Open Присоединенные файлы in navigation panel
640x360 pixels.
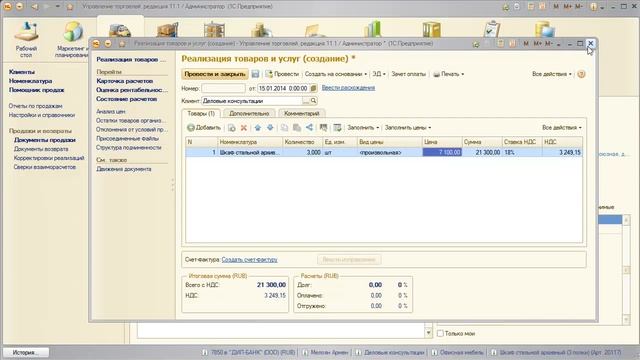click(127, 138)
